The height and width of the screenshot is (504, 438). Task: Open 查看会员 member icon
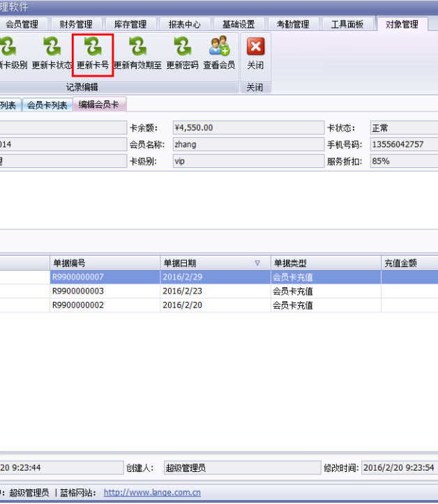(x=219, y=45)
